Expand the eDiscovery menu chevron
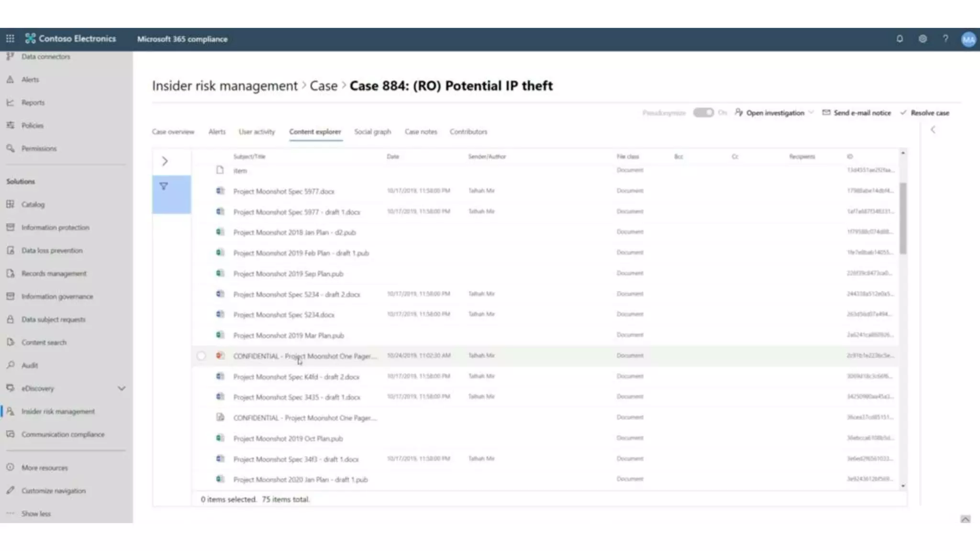This screenshot has width=980, height=551. tap(122, 388)
